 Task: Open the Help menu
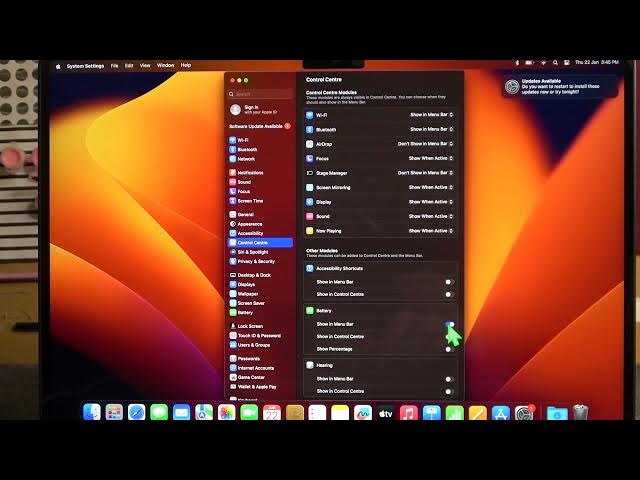pos(186,65)
